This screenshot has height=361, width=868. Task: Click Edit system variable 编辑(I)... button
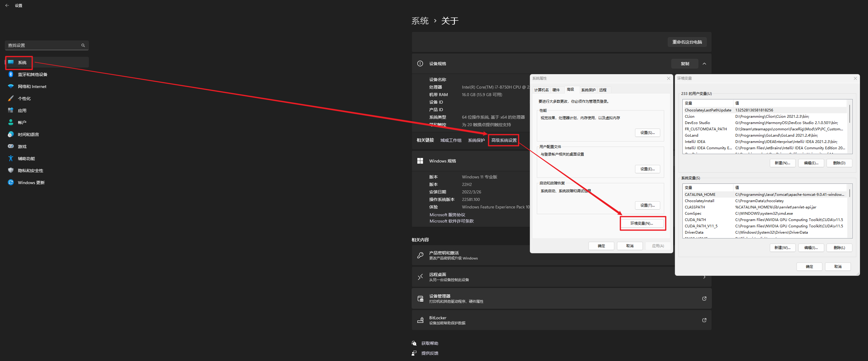click(x=811, y=248)
